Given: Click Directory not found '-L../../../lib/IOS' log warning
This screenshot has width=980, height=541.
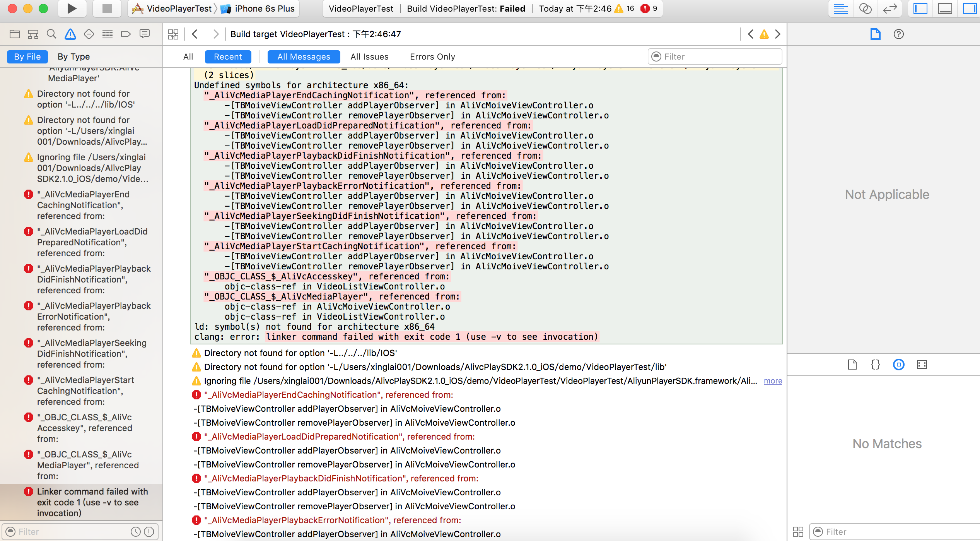Looking at the screenshot, I should (x=487, y=353).
